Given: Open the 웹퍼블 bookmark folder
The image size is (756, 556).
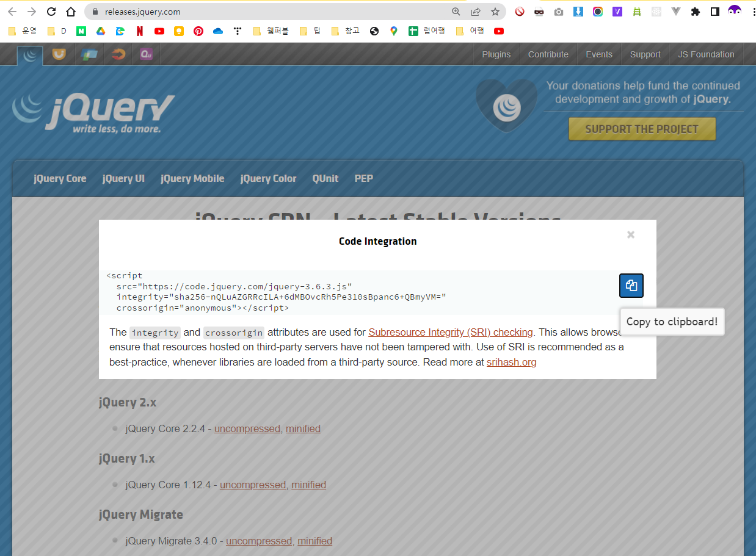Looking at the screenshot, I should (271, 31).
